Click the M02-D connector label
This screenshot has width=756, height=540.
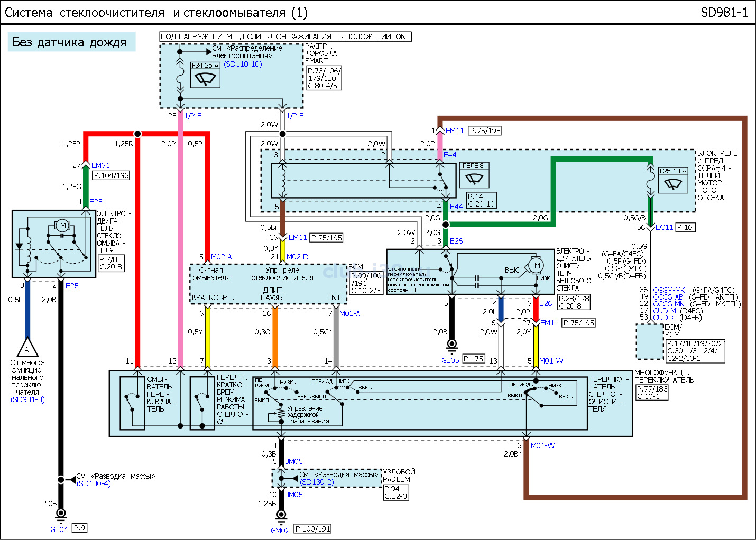(297, 257)
